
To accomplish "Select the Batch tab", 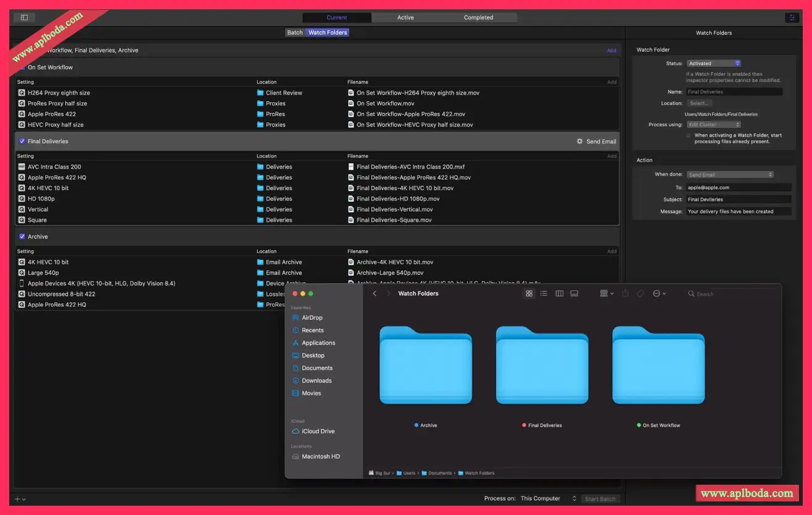I will (x=295, y=33).
